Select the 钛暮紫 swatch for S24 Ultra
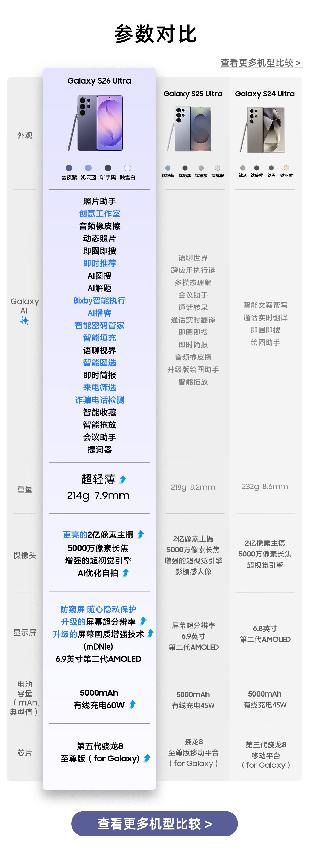Image resolution: width=309 pixels, height=868 pixels. 256,168
